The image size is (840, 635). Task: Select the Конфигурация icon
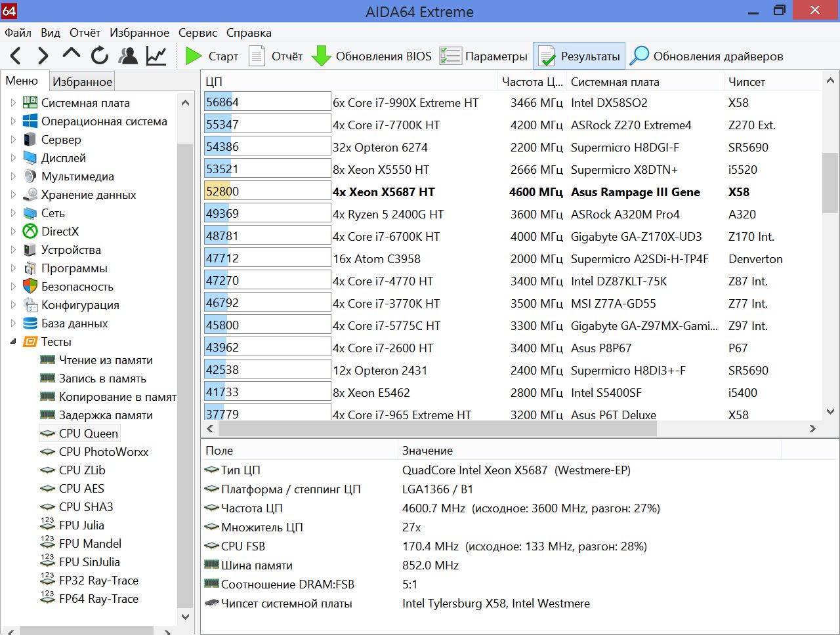30,305
